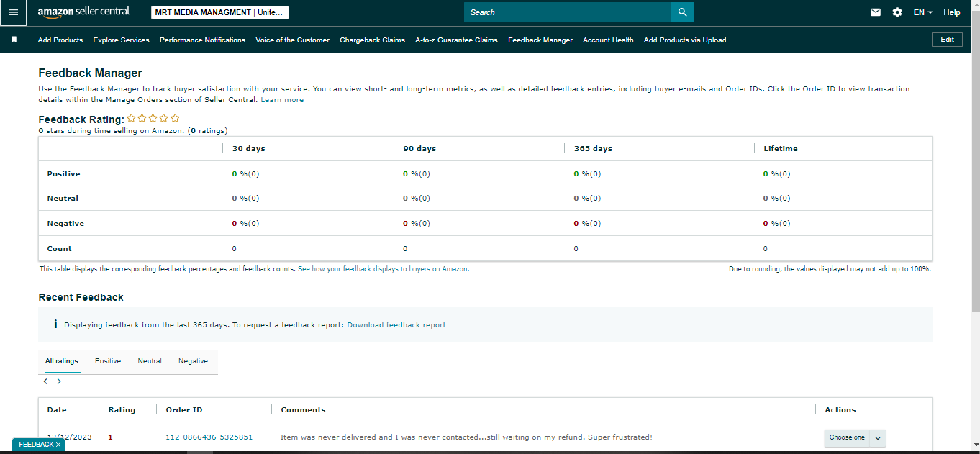Click the Negative row label in metrics table
The height and width of the screenshot is (454, 980).
point(65,224)
